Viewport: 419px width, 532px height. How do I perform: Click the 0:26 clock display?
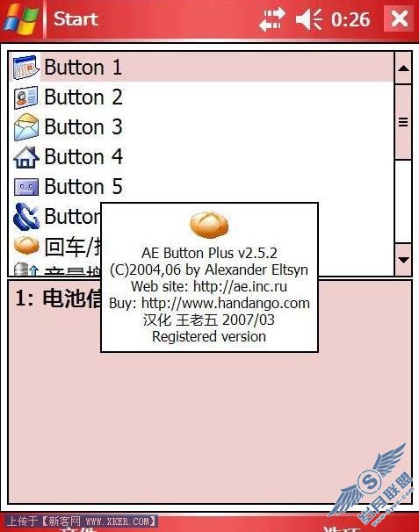click(350, 19)
